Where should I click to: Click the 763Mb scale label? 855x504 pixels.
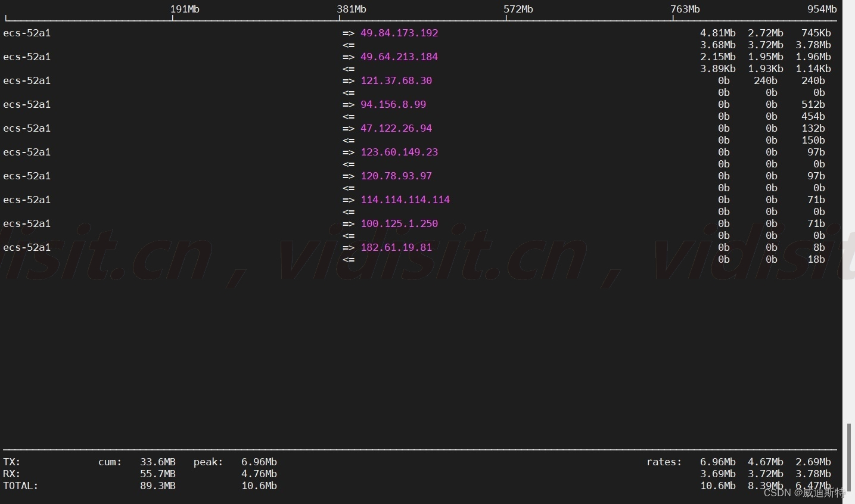click(x=685, y=9)
